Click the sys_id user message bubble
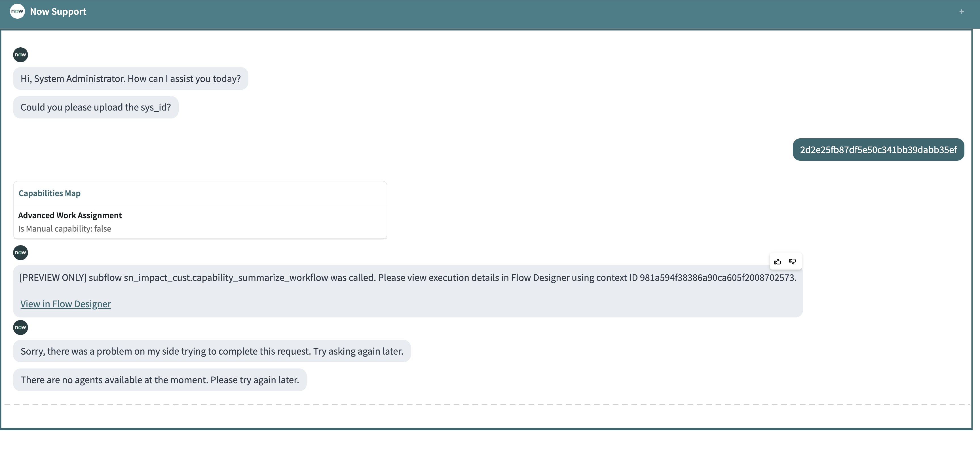Image resolution: width=980 pixels, height=462 pixels. tap(878, 150)
